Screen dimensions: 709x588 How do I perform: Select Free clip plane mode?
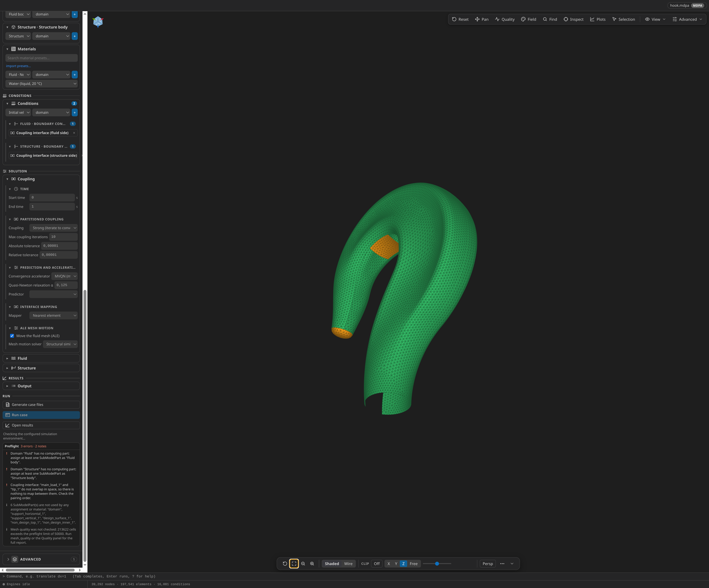[414, 563]
